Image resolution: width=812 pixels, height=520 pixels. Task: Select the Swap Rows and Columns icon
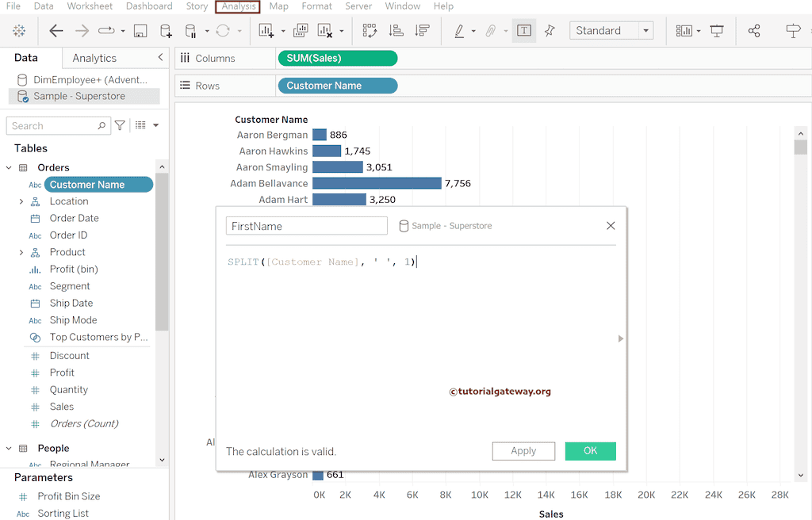coord(370,31)
